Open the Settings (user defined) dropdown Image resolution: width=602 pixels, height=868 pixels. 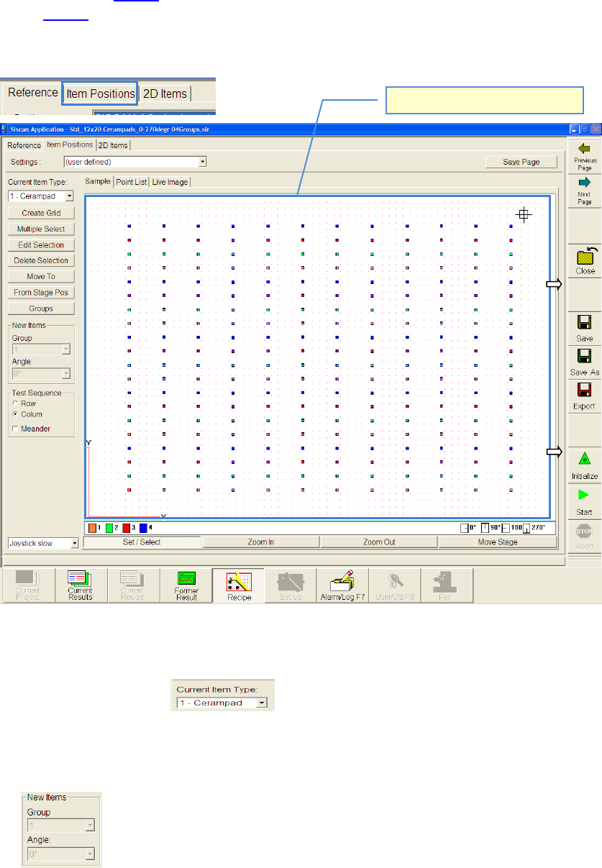point(135,162)
